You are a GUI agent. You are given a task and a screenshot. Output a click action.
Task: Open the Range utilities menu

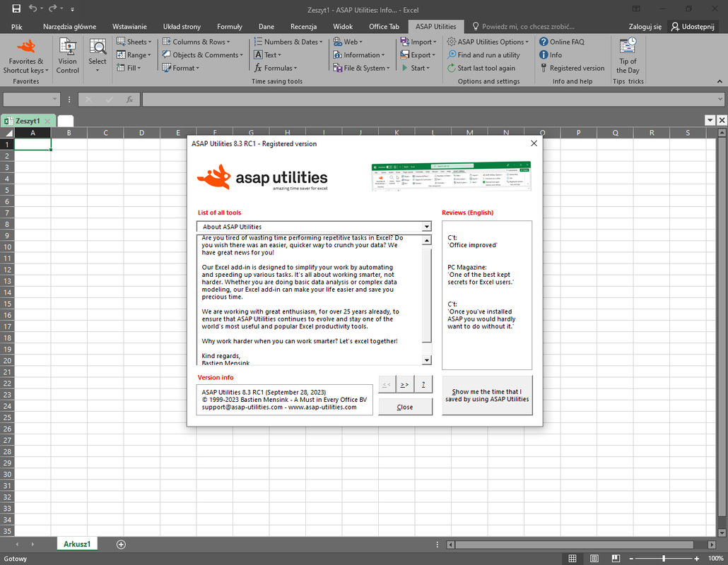coord(134,55)
